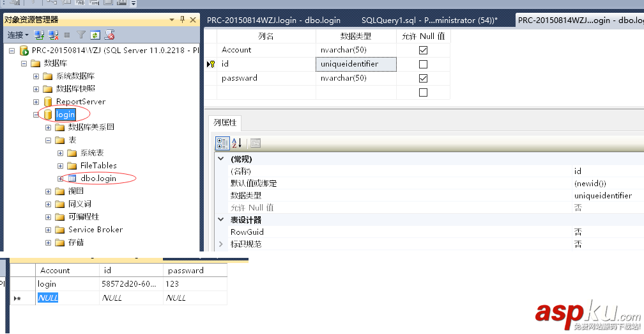Open the 连接 dropdown
Viewport: 644px width, 334px height.
[18, 35]
